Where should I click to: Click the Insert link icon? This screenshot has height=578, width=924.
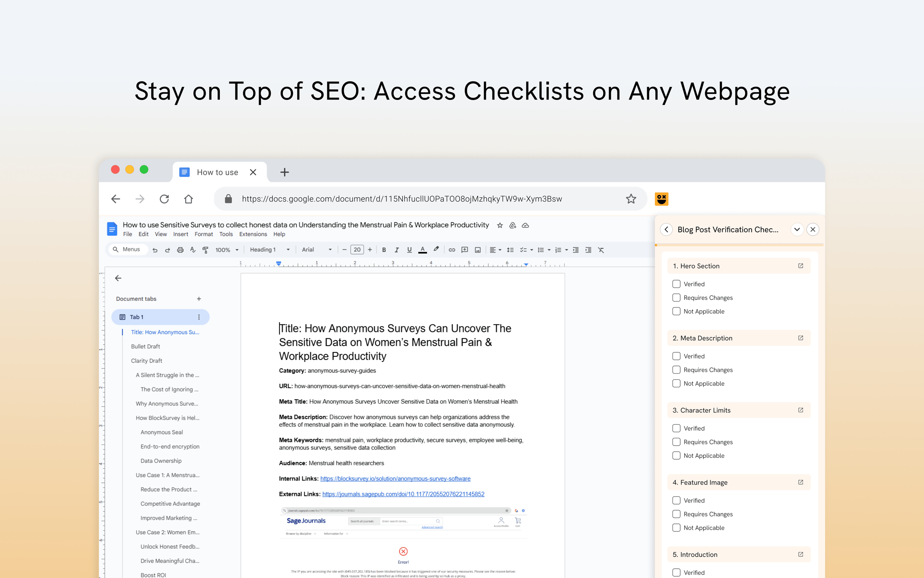coord(452,250)
